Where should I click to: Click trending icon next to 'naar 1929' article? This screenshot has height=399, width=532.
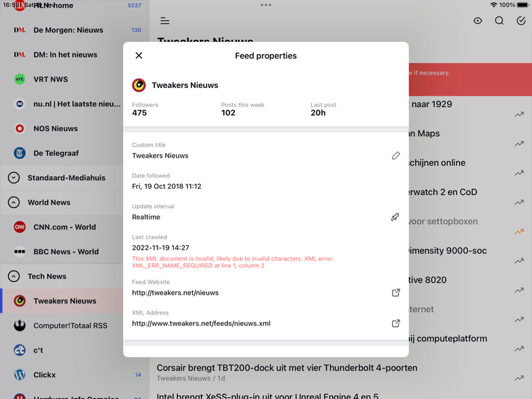point(519,114)
